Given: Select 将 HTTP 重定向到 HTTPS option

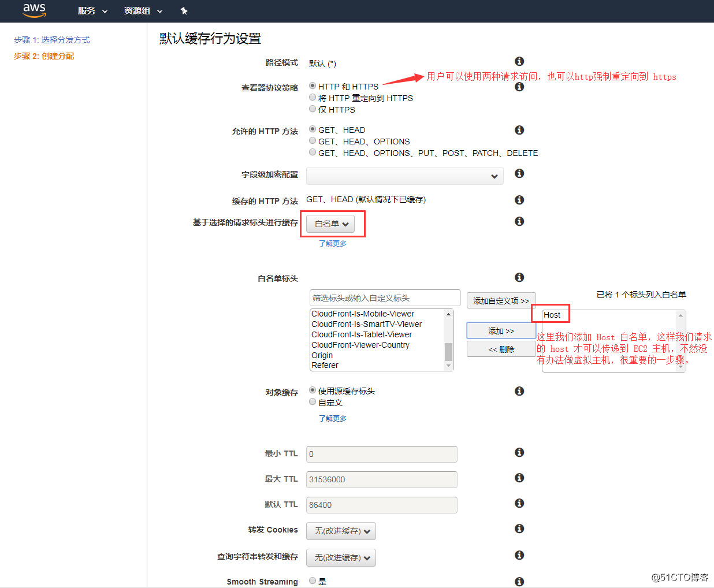Looking at the screenshot, I should pyautogui.click(x=313, y=97).
